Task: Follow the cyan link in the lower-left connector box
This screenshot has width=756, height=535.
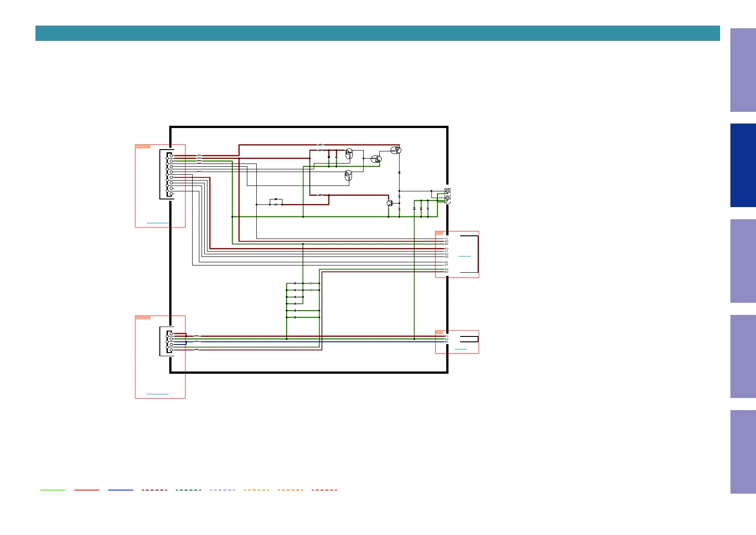Action: pos(158,394)
